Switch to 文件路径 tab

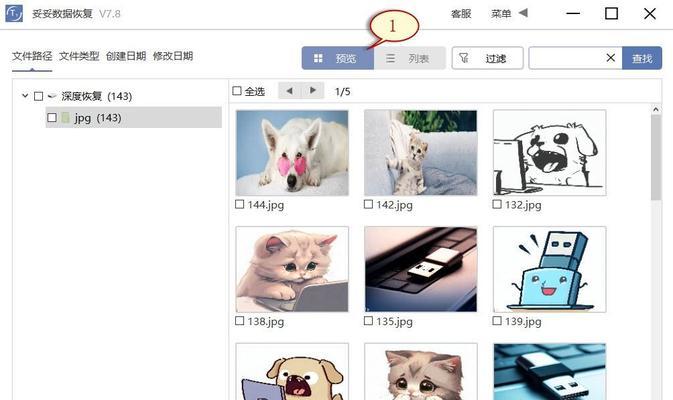(32, 56)
